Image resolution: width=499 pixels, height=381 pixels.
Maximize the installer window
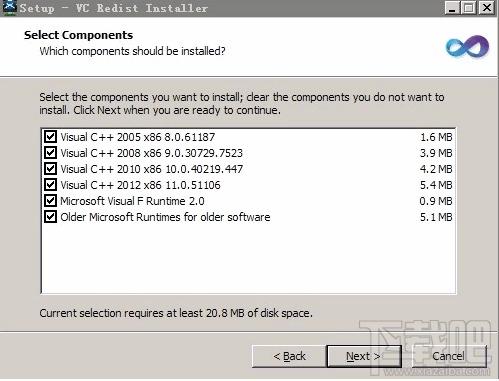(469, 8)
